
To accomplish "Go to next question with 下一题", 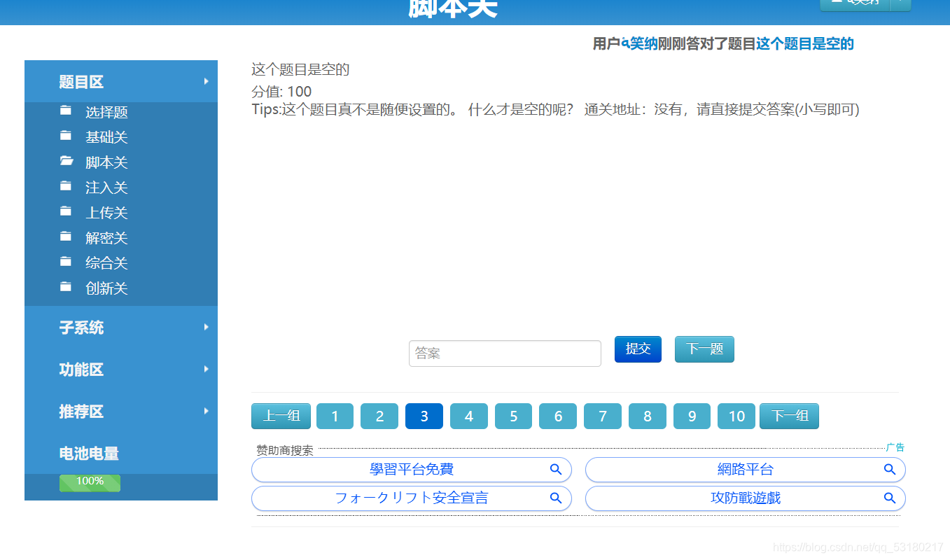I will coord(704,349).
